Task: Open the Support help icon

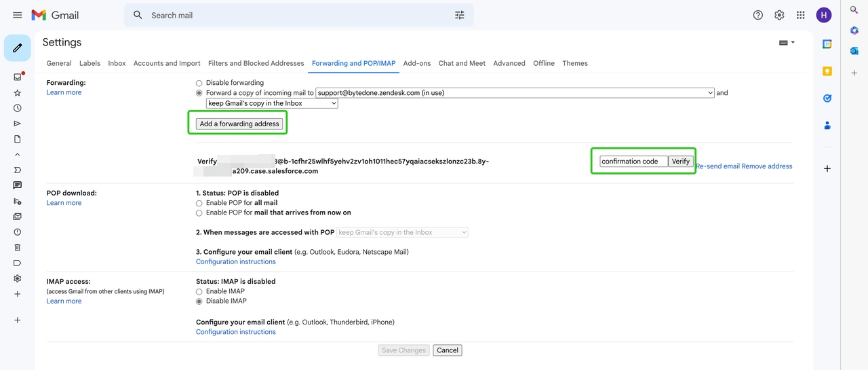Action: [x=758, y=15]
